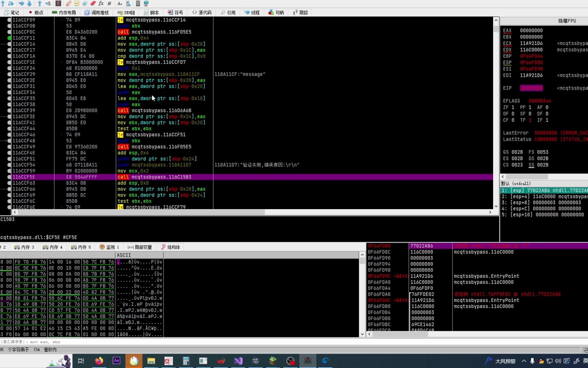The height and width of the screenshot is (368, 588).
Task: Switch to the 线程 threads tab
Action: tap(252, 13)
